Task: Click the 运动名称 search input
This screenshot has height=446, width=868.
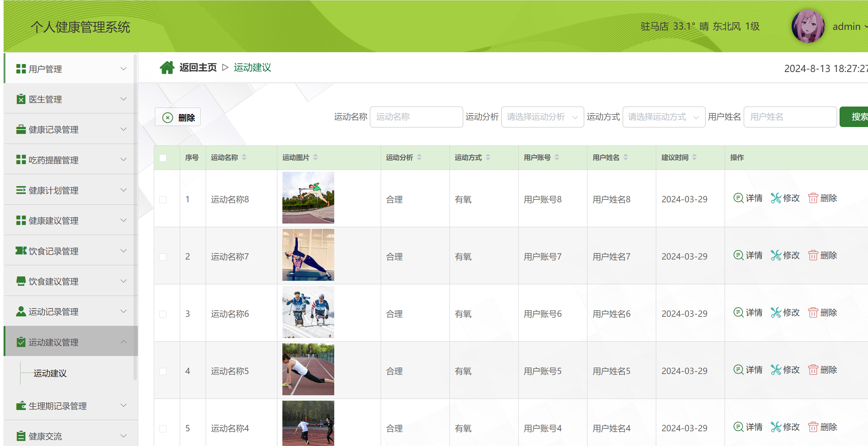Action: 416,117
